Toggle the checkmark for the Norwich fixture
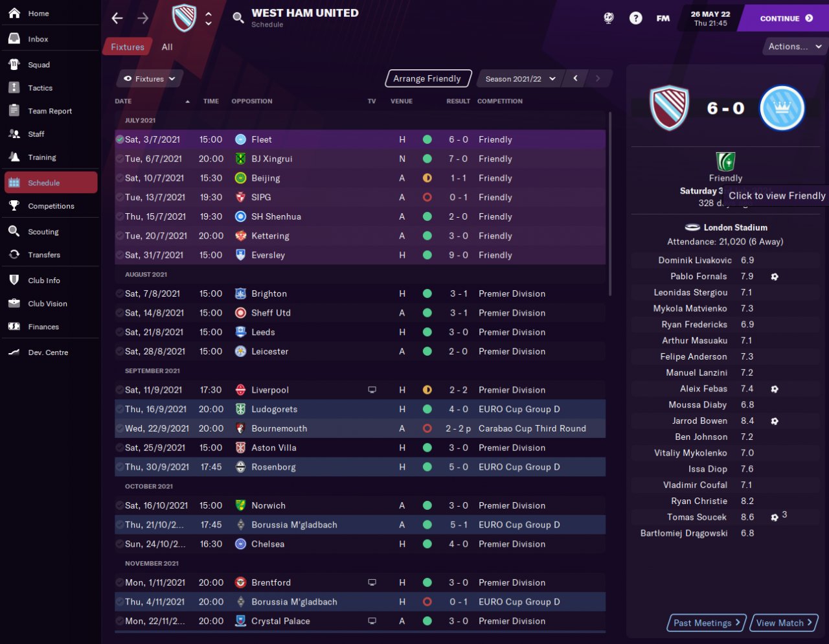The height and width of the screenshot is (644, 829). click(x=120, y=505)
